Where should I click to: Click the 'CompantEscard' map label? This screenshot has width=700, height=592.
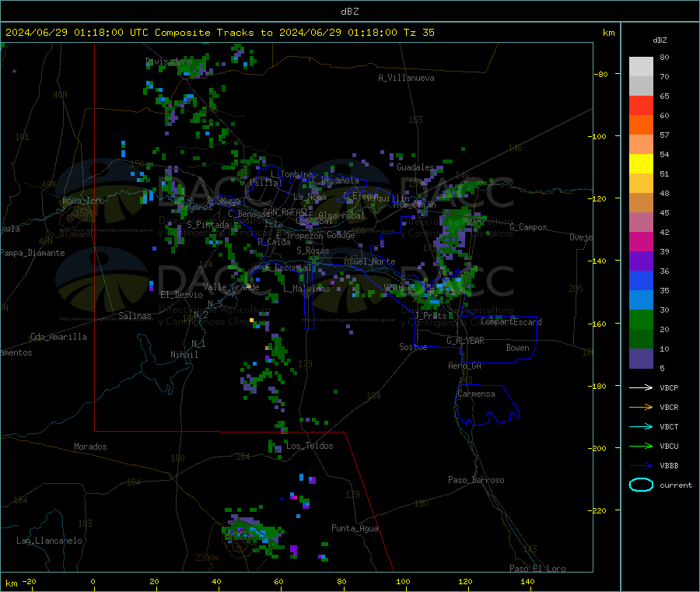(511, 322)
